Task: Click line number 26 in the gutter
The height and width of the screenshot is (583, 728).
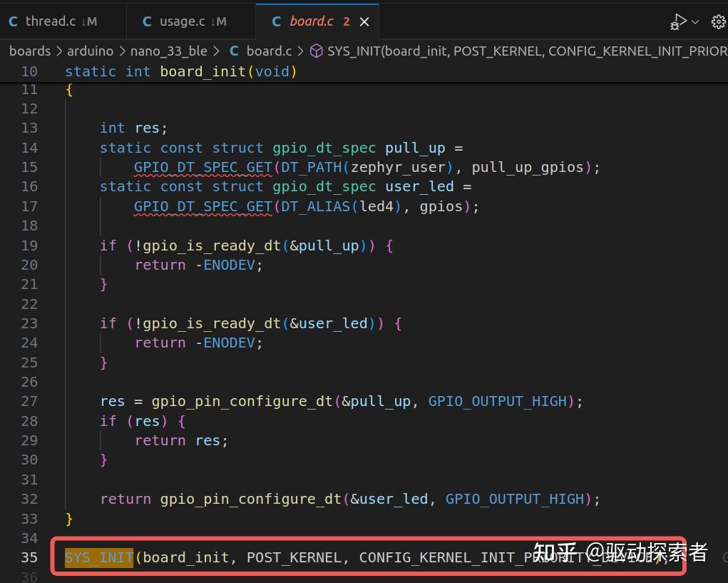Action: tap(29, 382)
